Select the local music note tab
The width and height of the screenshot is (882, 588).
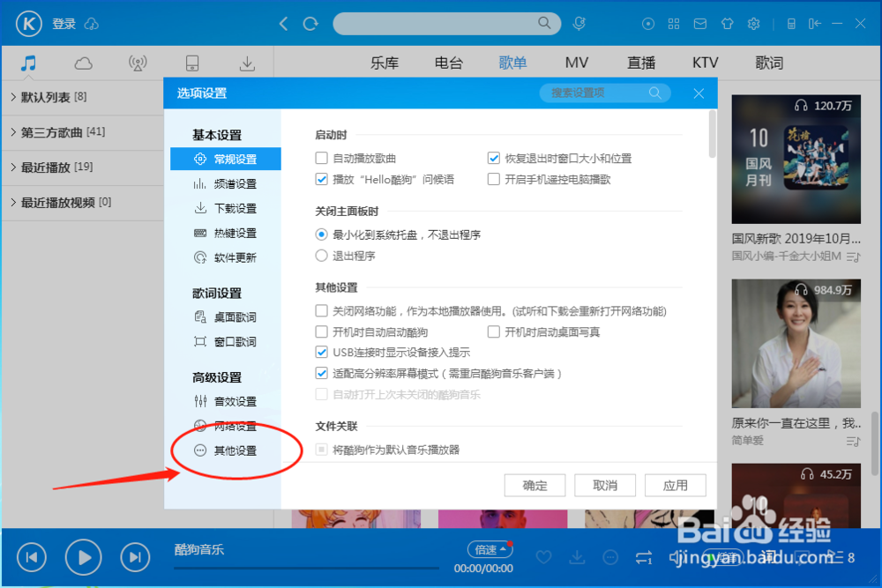tap(28, 63)
